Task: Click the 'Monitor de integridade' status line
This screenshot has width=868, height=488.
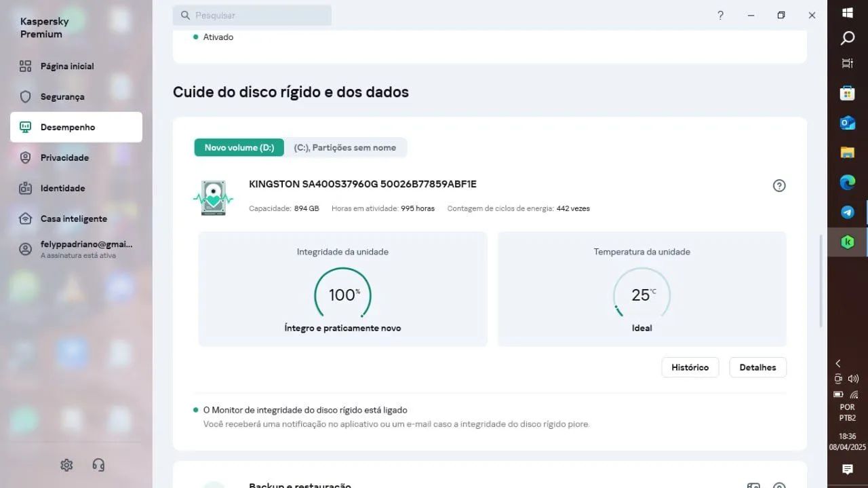Action: pyautogui.click(x=305, y=410)
